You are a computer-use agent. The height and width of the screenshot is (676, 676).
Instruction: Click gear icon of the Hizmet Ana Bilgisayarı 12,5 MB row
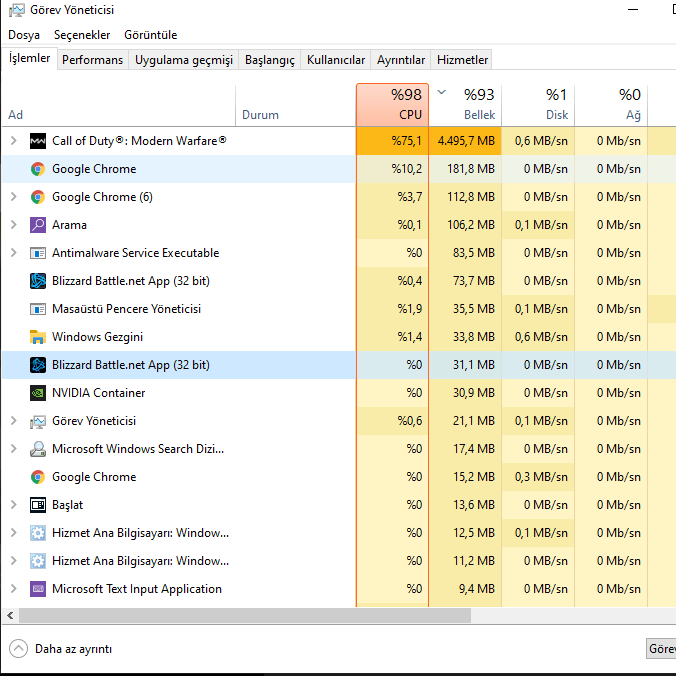pyautogui.click(x=38, y=533)
